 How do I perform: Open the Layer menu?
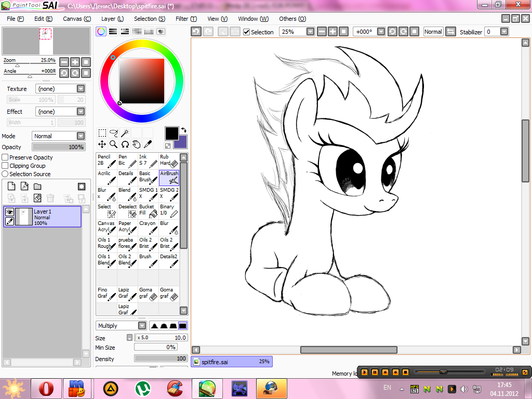(112, 19)
